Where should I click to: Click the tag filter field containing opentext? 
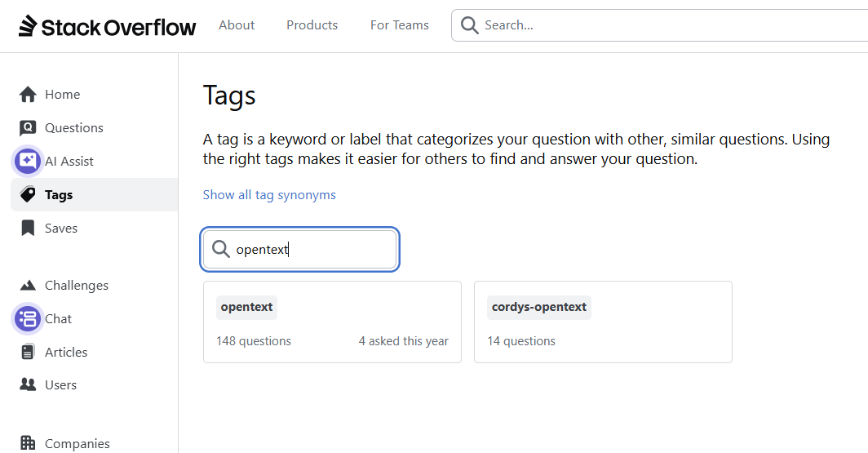pyautogui.click(x=300, y=249)
